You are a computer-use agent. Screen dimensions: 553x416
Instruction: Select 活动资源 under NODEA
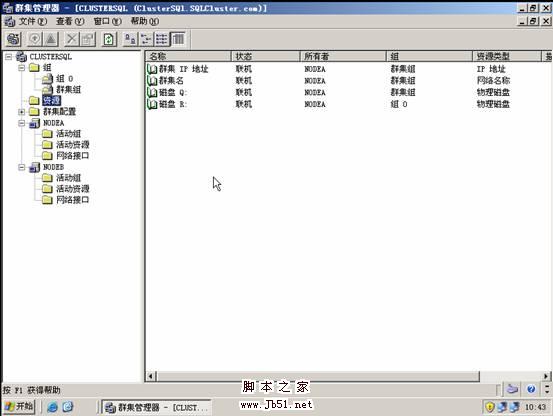[x=73, y=145]
